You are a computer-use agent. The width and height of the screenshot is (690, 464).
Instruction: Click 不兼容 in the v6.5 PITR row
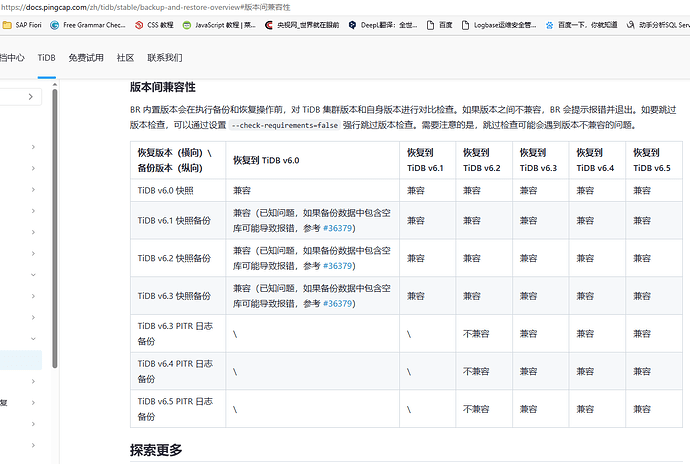tap(476, 409)
